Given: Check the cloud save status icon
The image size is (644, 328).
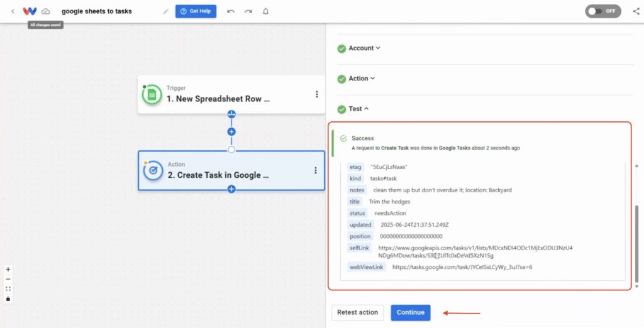Looking at the screenshot, I should point(46,11).
